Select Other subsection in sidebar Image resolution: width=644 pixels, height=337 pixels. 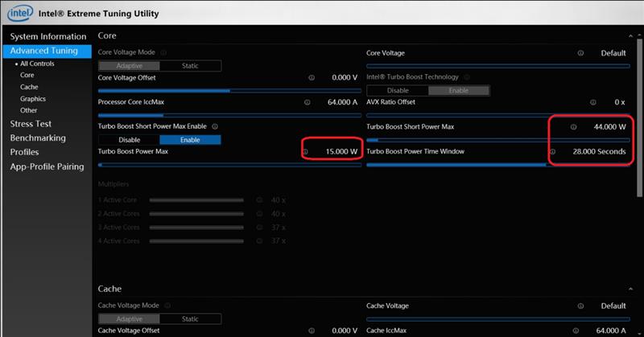tap(28, 110)
